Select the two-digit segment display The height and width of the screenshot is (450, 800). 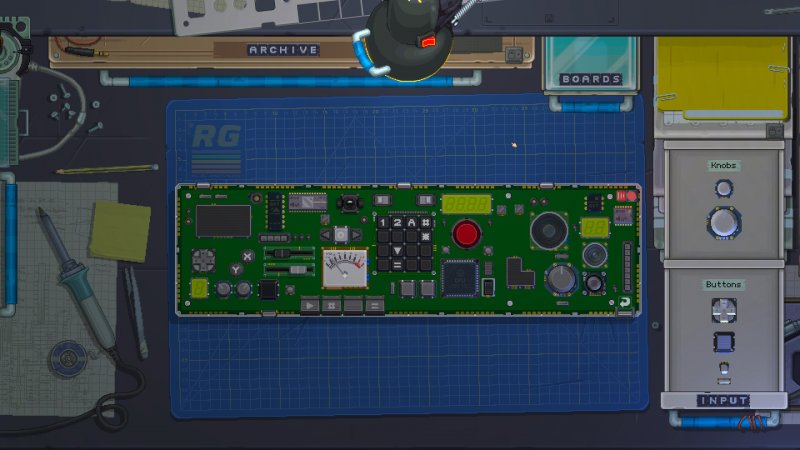coord(595,228)
